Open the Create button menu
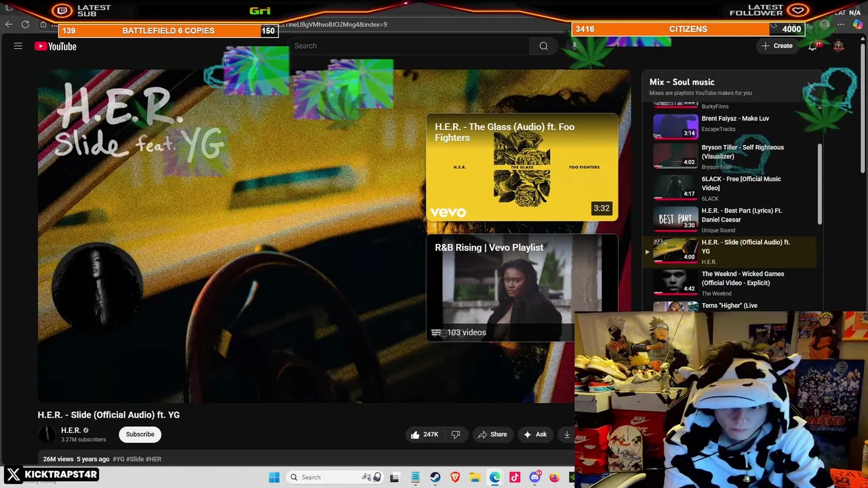Image resolution: width=868 pixels, height=488 pixels. [x=777, y=46]
